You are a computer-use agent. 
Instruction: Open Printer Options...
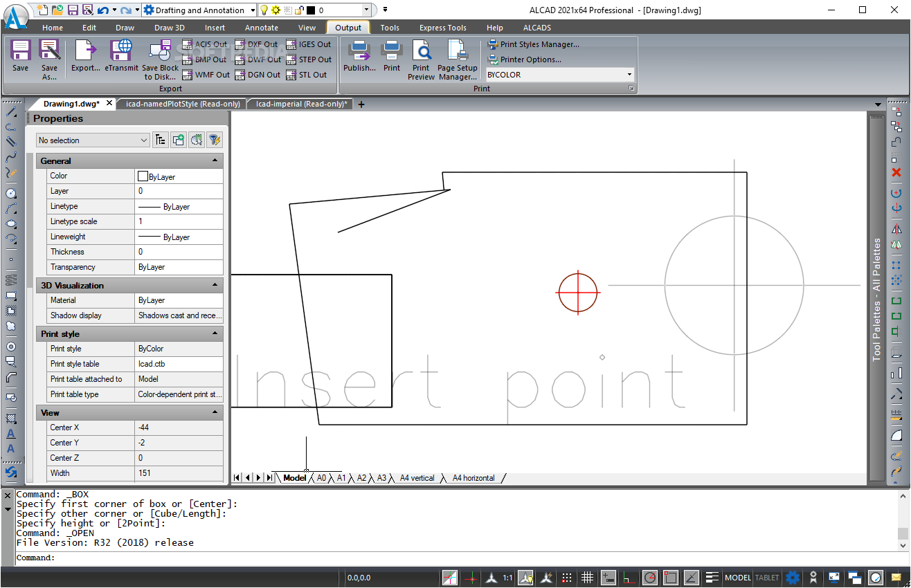click(x=524, y=59)
